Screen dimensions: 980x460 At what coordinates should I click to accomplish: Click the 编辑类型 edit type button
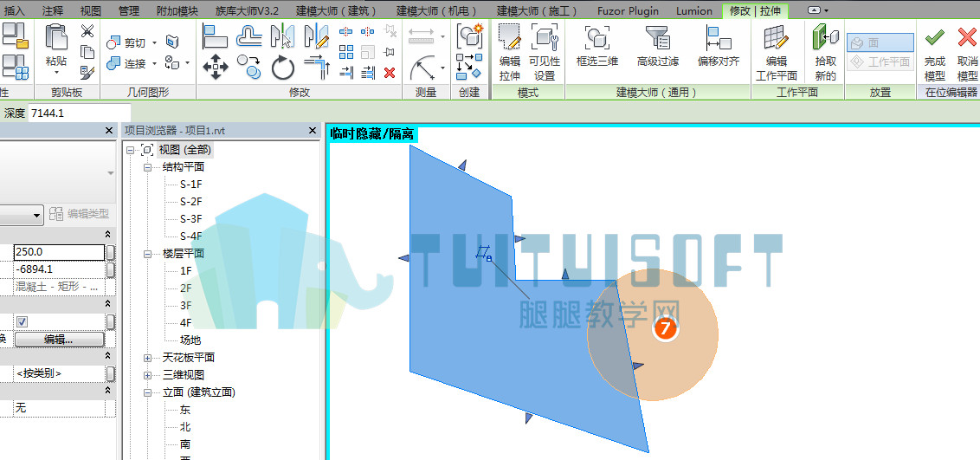coord(79,214)
